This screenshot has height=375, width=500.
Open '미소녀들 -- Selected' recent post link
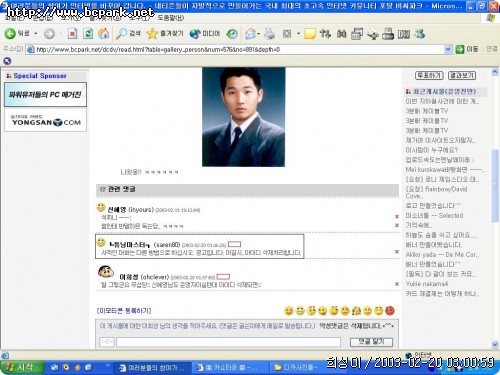coord(434,215)
